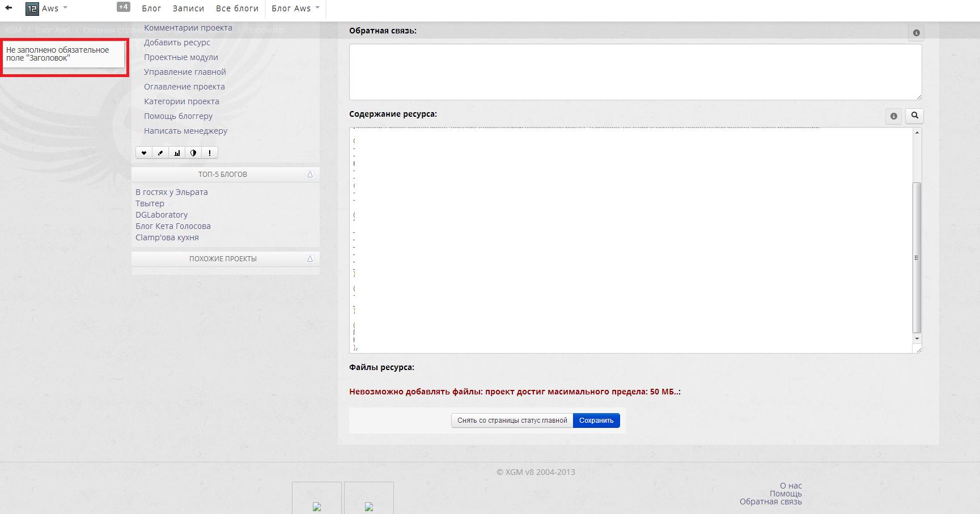Click Снять со страницы статус главной button

[512, 420]
